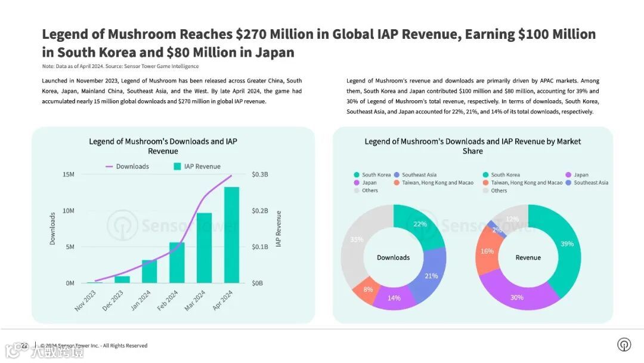Click the 5M downloads axis value
Screen dimensions: 644x363
coord(70,247)
